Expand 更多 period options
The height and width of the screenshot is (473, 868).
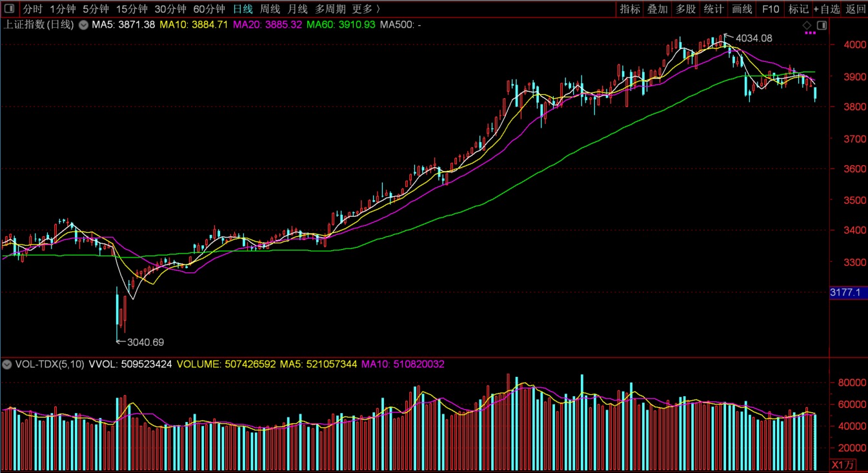365,9
